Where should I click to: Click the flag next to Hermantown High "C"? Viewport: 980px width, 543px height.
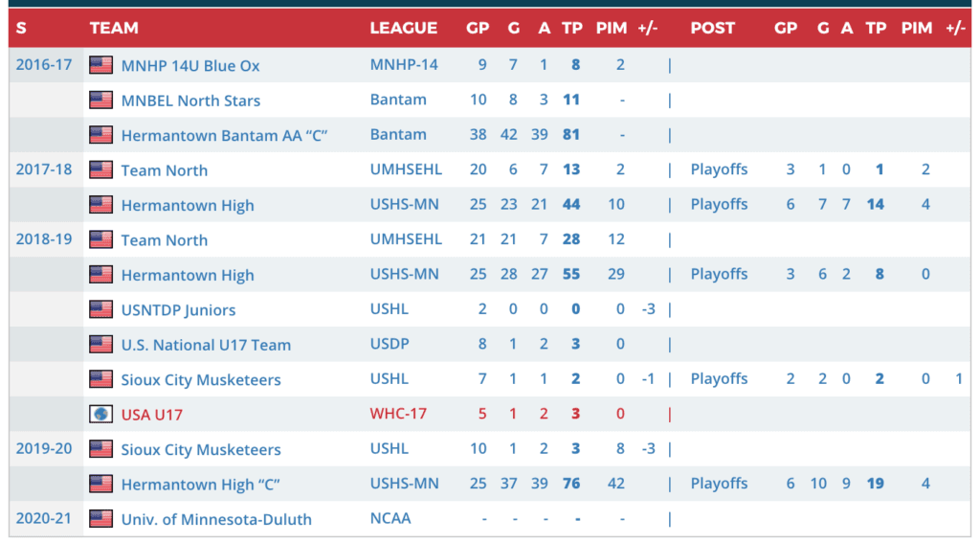pyautogui.click(x=100, y=485)
